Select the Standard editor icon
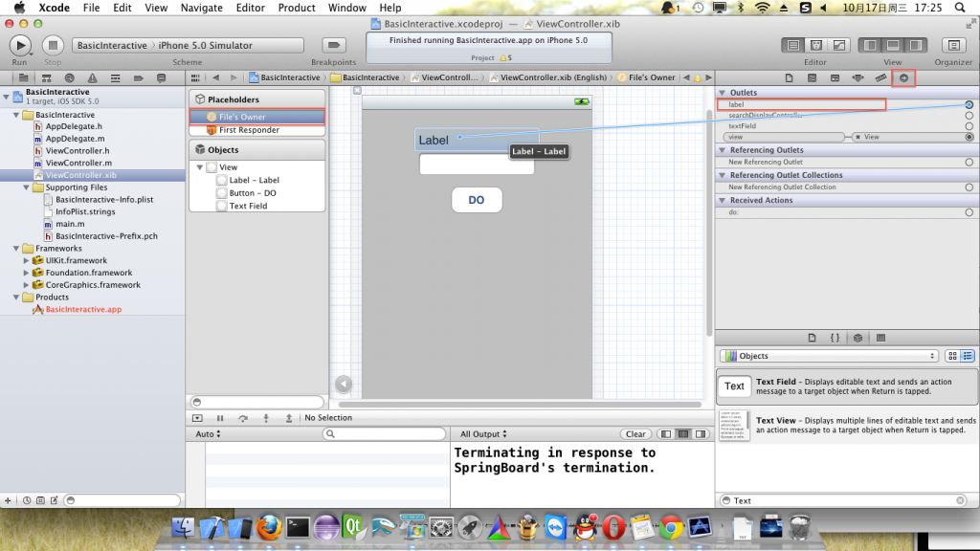The height and width of the screenshot is (551, 980). (x=793, y=45)
